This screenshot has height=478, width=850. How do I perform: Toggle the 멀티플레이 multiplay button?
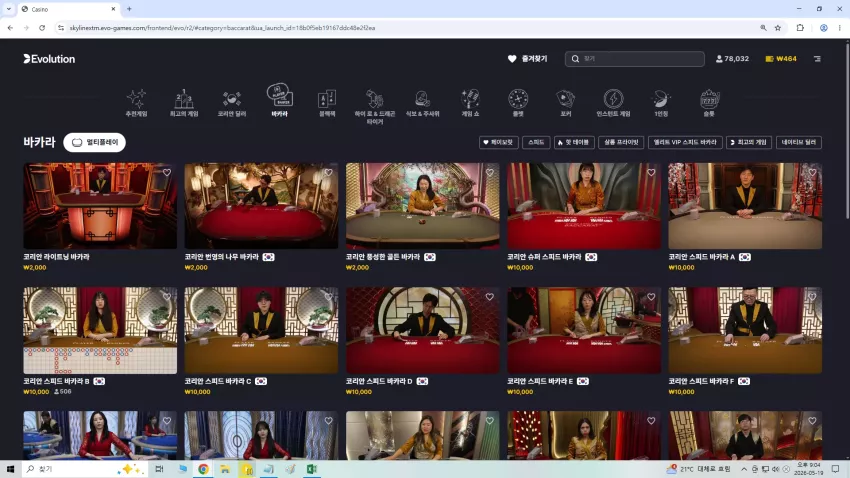pyautogui.click(x=94, y=143)
